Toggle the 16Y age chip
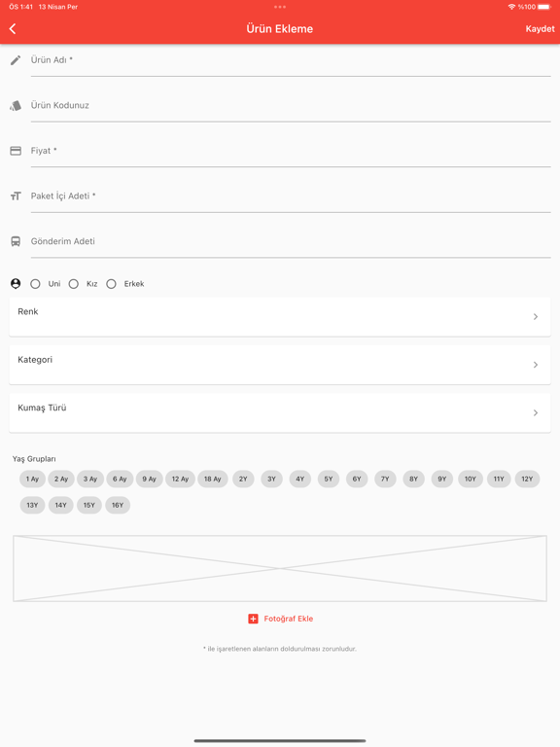 pos(118,505)
